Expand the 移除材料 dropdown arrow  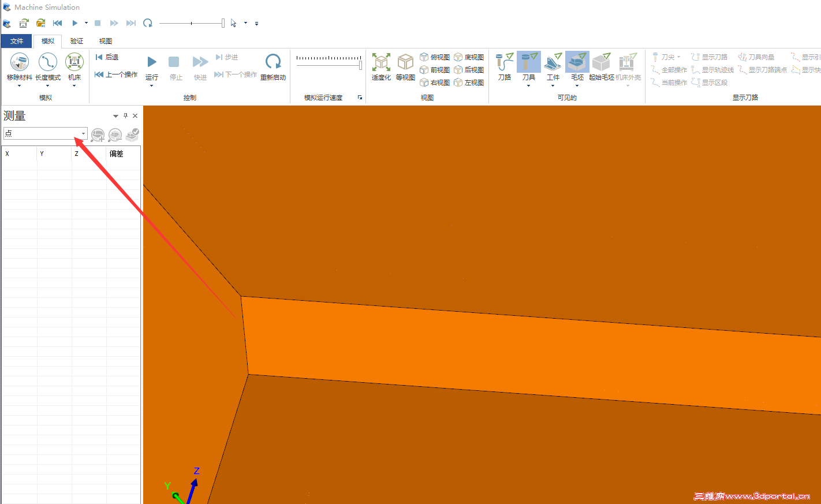19,86
